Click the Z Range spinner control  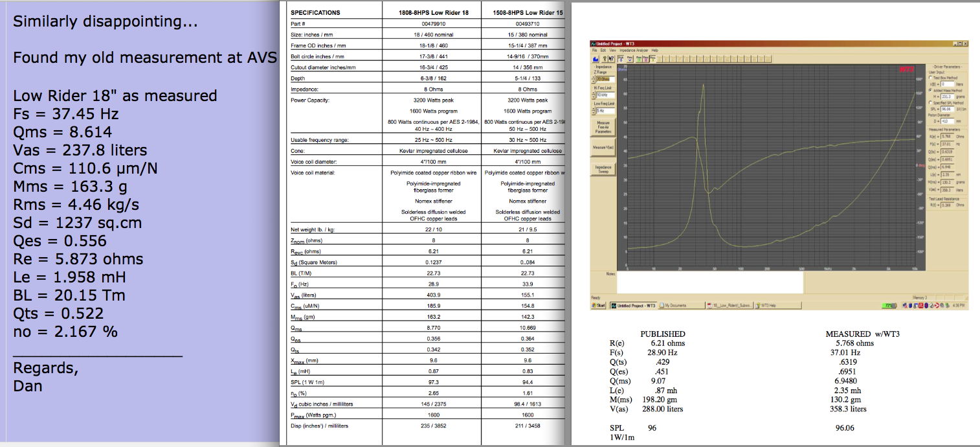(593, 79)
